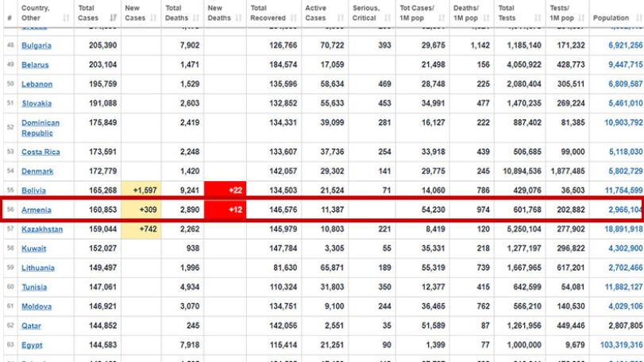Open Costa Rica population link 5,118,030
The height and width of the screenshot is (362, 644).
pos(626,152)
